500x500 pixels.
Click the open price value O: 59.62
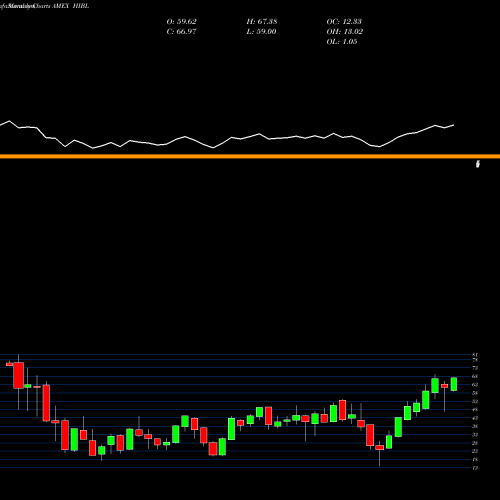181,22
